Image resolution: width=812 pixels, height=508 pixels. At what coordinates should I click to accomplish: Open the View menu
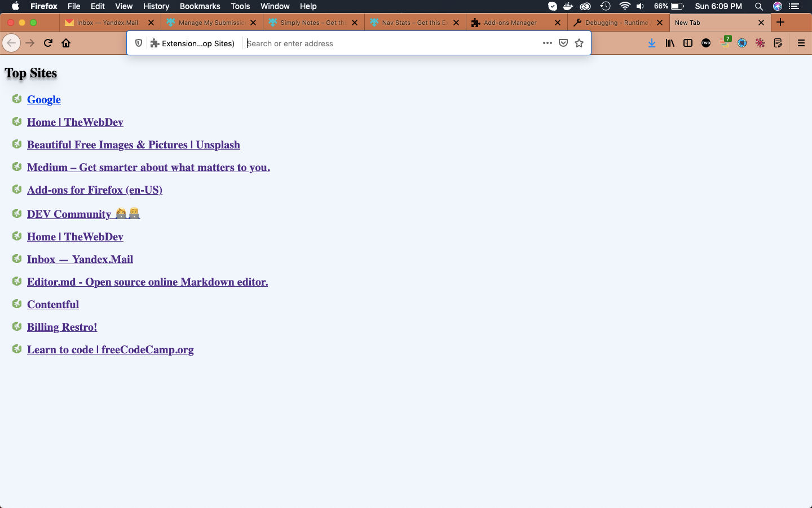point(123,6)
